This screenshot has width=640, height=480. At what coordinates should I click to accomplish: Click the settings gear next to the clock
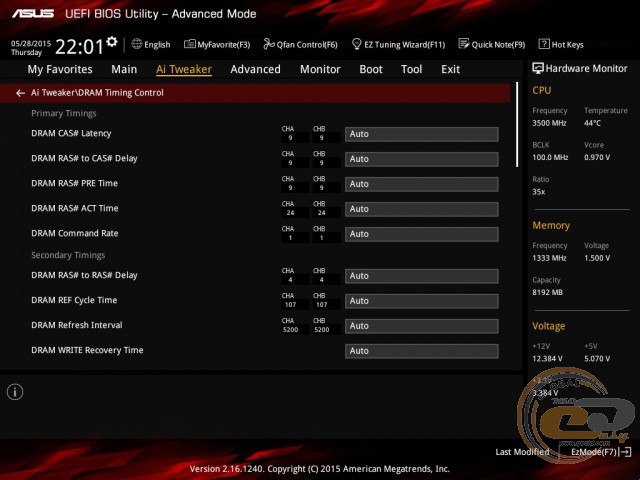coord(111,42)
